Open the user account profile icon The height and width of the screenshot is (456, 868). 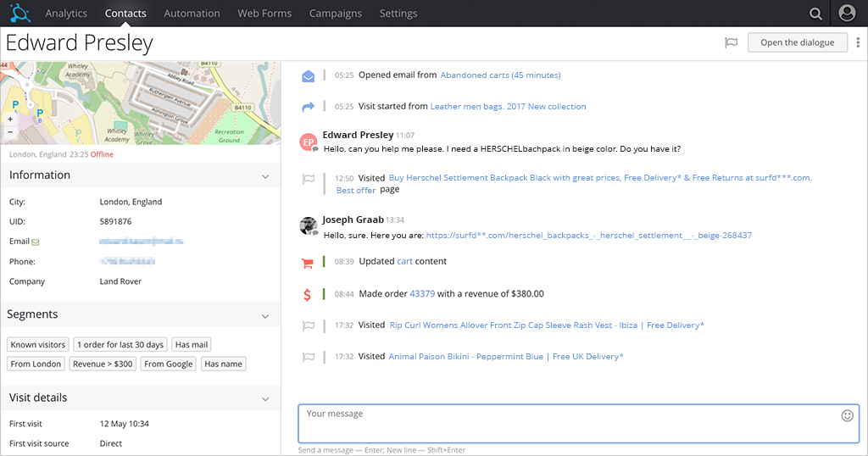tap(847, 14)
